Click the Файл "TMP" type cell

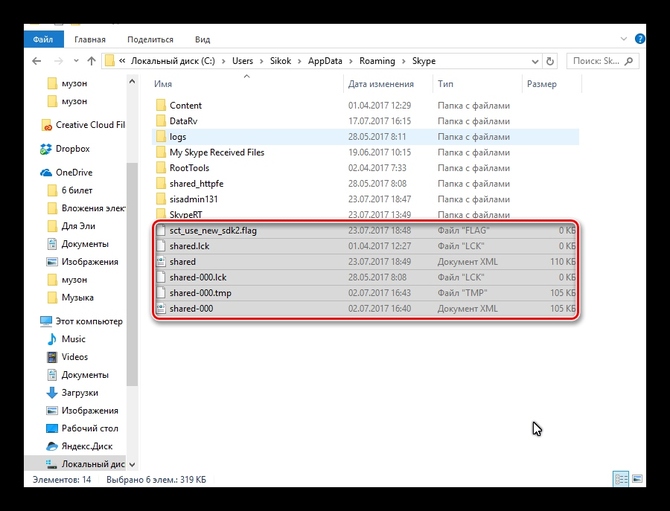click(x=462, y=293)
